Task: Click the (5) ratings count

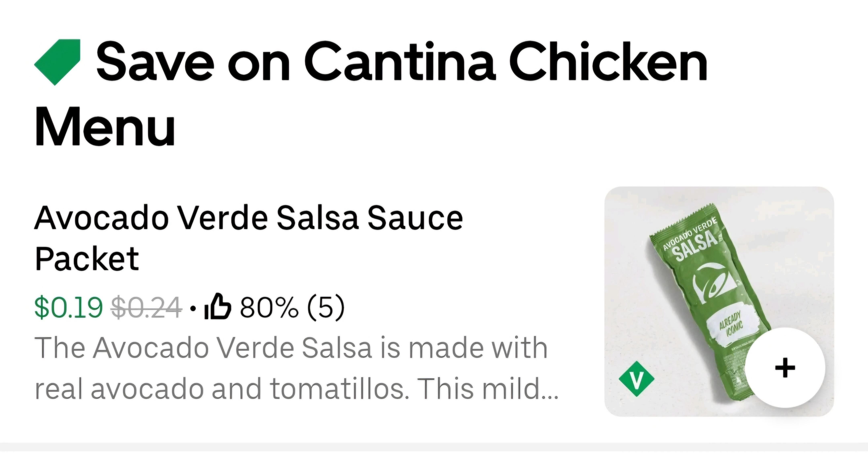Action: point(326,307)
